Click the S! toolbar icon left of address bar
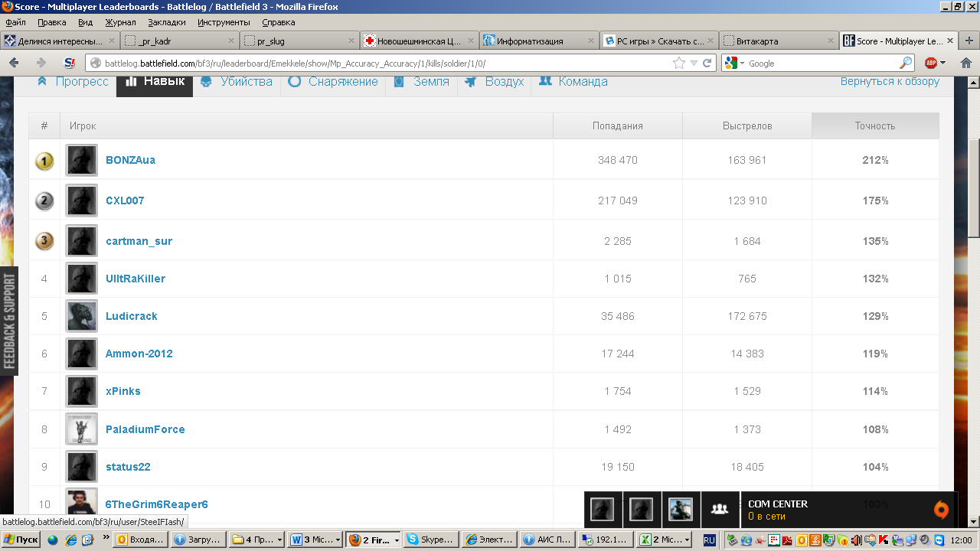 coord(70,63)
